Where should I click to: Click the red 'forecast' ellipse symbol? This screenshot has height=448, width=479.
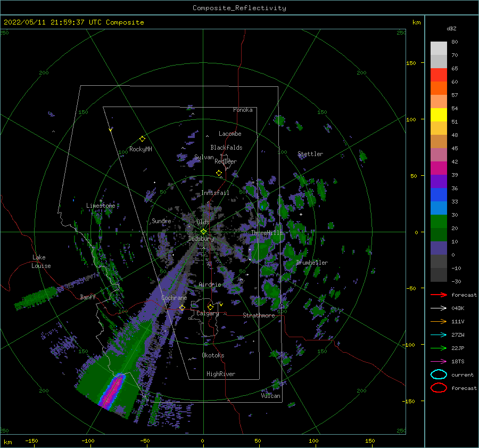pos(439,388)
